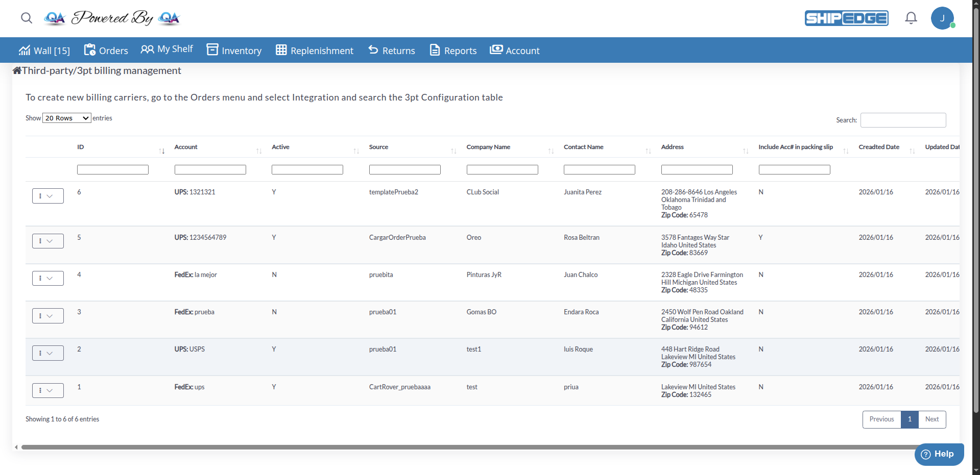Screen dimensions: 980x475
Task: Click the Returns arrow icon
Action: point(373,49)
